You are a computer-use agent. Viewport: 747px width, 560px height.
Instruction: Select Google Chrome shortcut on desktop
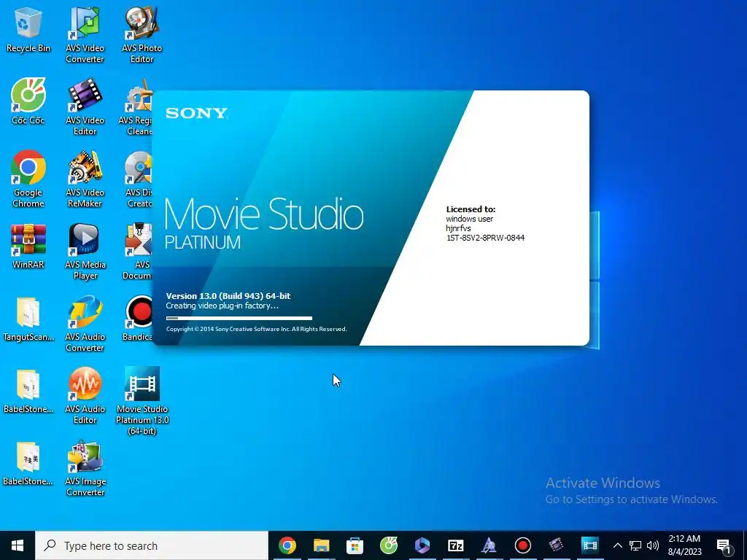pyautogui.click(x=28, y=179)
